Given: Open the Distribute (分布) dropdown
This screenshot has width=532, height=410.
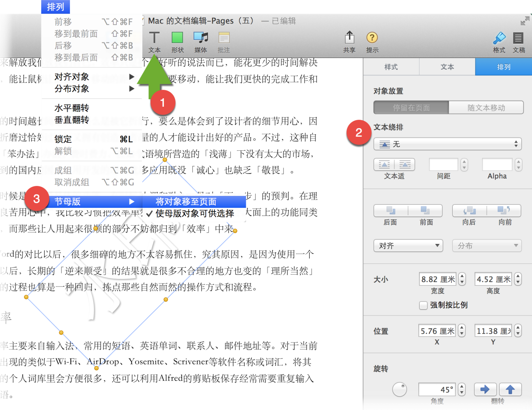Looking at the screenshot, I should (x=487, y=246).
